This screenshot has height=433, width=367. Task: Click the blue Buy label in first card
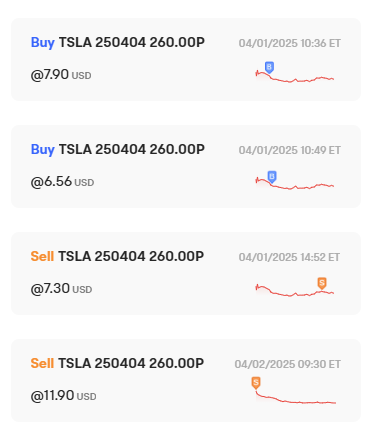pos(43,43)
